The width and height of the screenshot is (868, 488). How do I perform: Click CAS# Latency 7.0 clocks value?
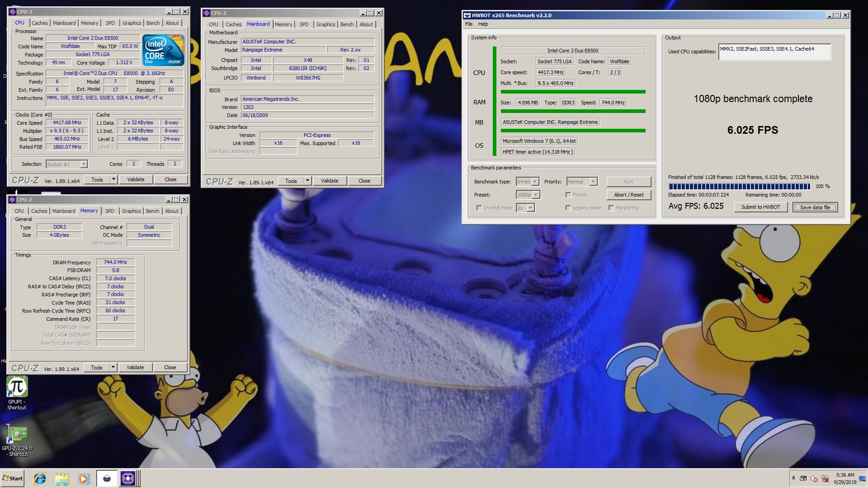[115, 278]
